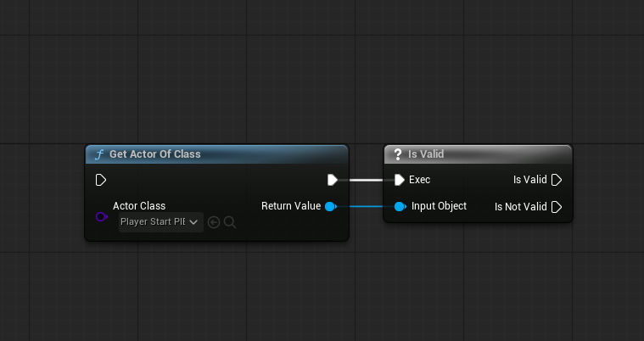The image size is (644, 341).
Task: Click the function f icon on Get Actor node
Action: pos(99,154)
